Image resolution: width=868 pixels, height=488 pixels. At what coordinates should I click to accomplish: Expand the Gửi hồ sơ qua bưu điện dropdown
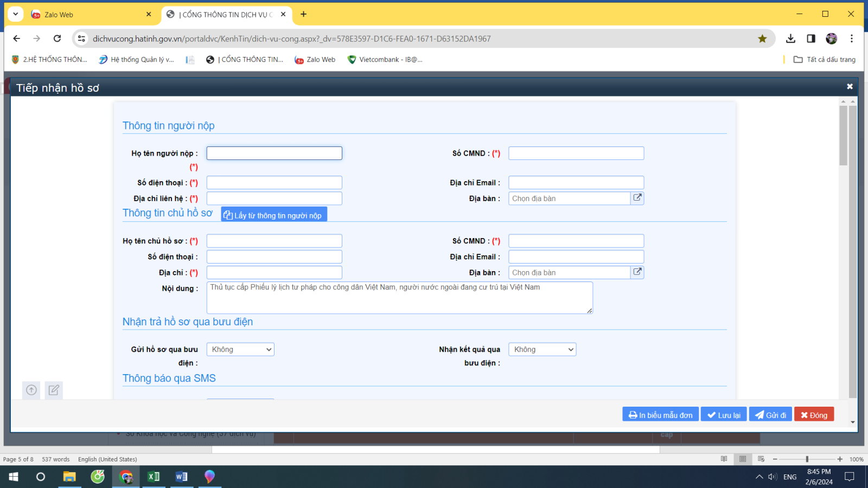point(240,350)
